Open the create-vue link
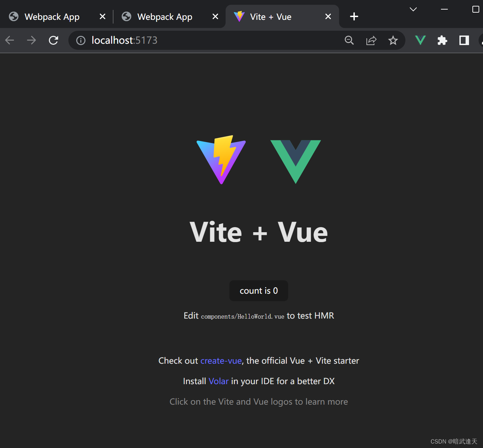Screen dimensions: 483x448 tap(221, 361)
